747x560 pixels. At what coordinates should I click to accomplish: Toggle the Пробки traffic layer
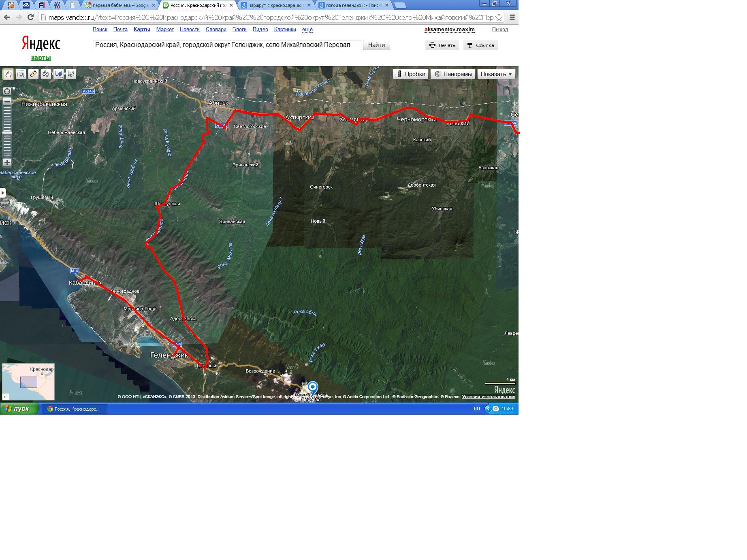click(411, 74)
